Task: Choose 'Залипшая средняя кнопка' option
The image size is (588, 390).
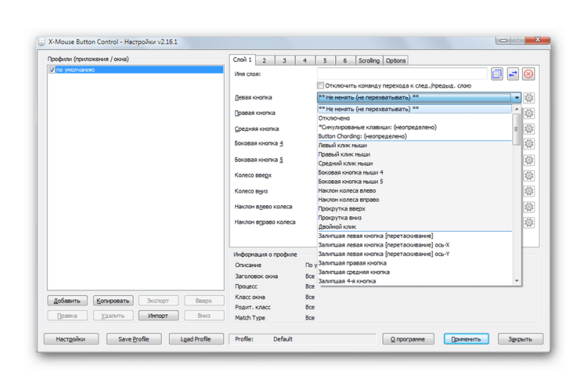Action: pyautogui.click(x=415, y=272)
